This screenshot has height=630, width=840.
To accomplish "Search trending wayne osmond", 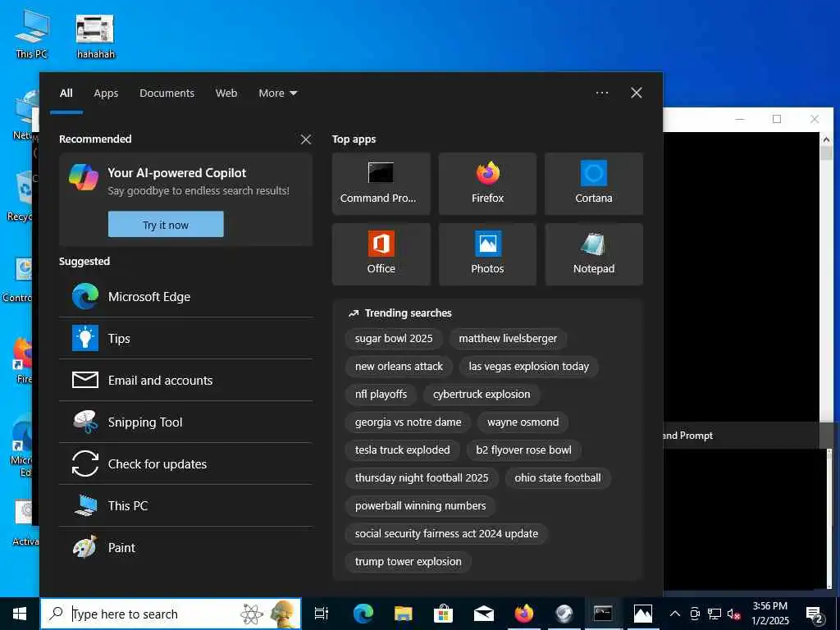I will 523,422.
